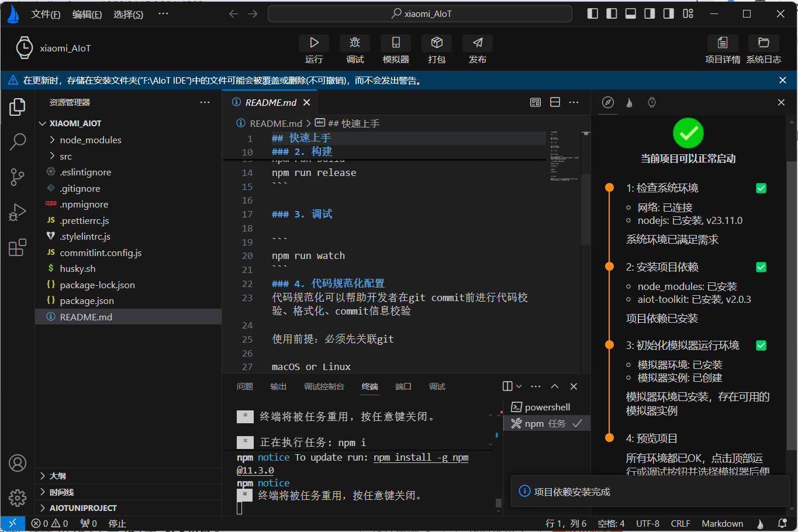Select the powershell terminal entry
The image size is (798, 532).
[547, 407]
